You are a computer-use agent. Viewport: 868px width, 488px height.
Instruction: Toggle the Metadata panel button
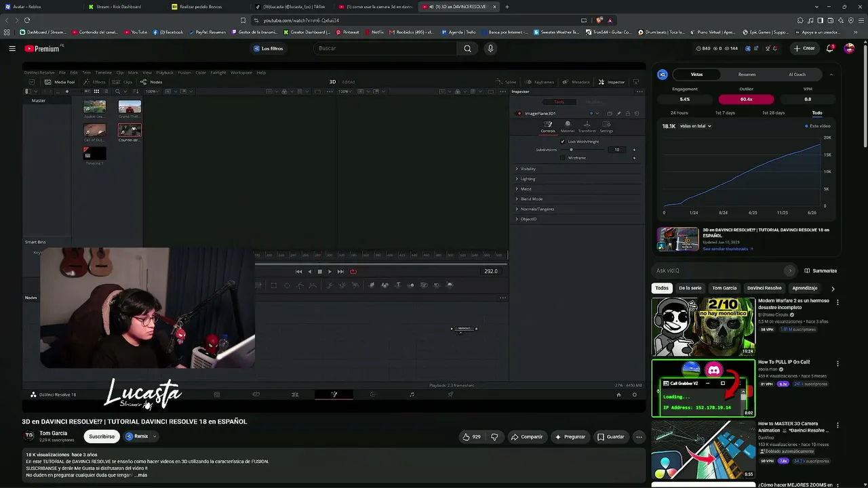576,82
